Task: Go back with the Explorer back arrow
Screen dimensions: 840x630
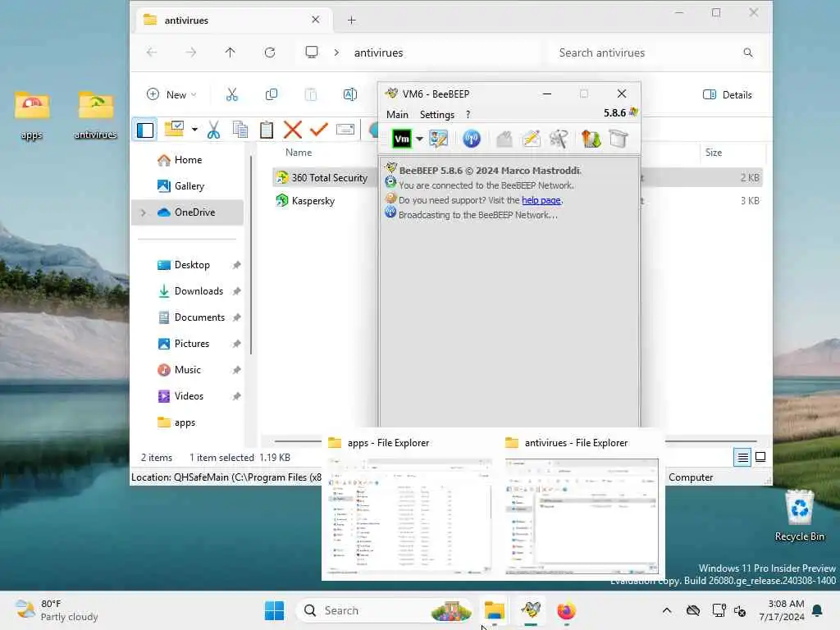Action: pos(152,52)
